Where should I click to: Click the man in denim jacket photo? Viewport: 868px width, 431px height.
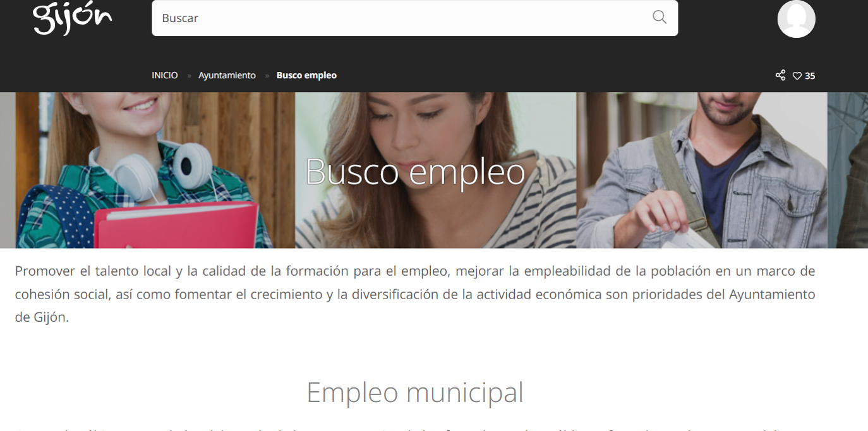pyautogui.click(x=702, y=170)
